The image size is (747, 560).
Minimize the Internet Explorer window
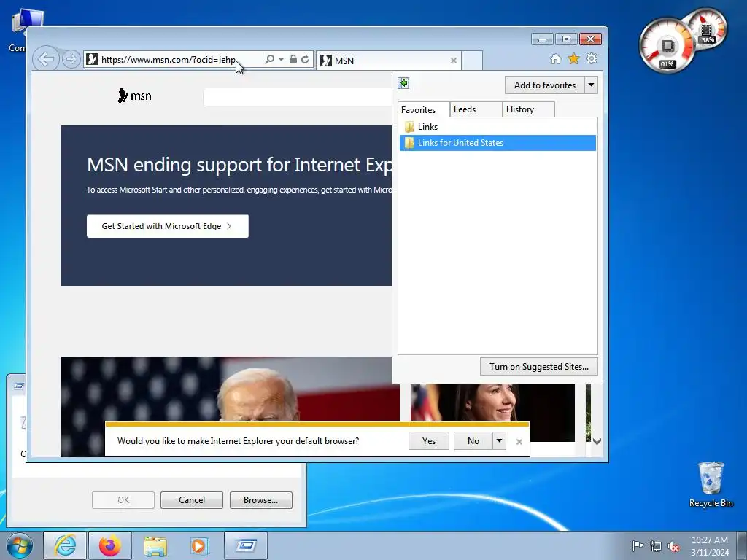pyautogui.click(x=542, y=39)
